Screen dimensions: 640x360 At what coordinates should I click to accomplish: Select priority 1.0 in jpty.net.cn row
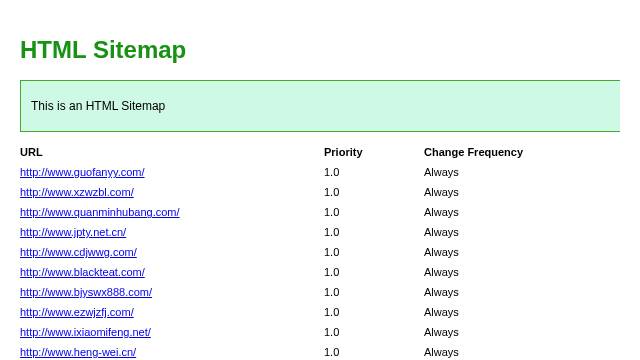[x=331, y=232]
